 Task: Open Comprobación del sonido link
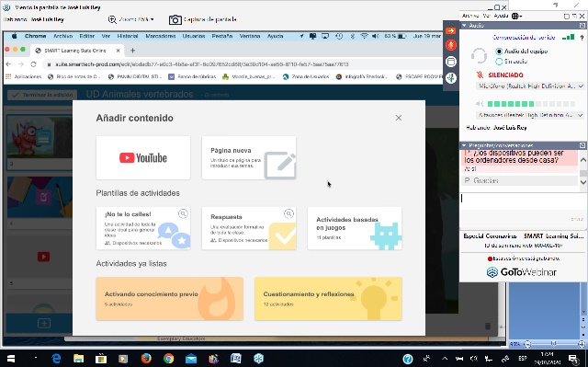click(524, 38)
